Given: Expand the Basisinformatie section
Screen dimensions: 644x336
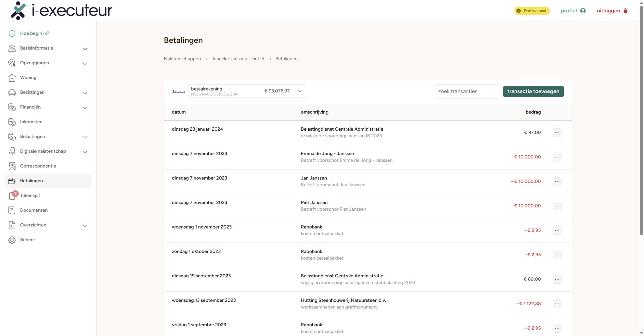Looking at the screenshot, I should [85, 49].
